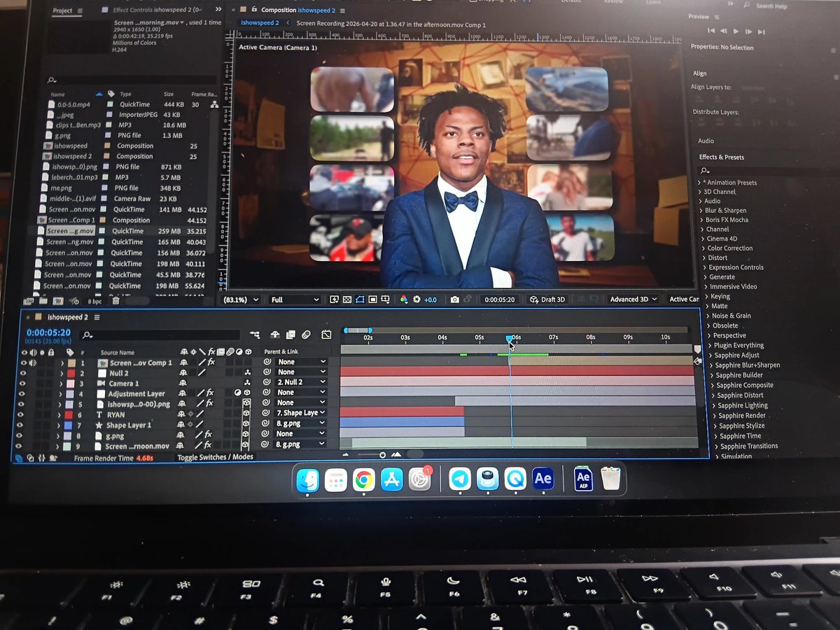
Task: Open the Full resolution dropdown
Action: 295,300
